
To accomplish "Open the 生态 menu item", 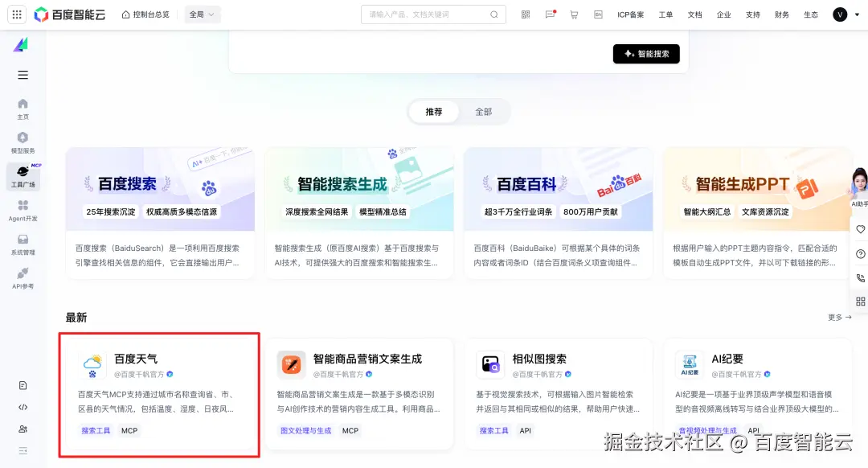I will tap(811, 15).
